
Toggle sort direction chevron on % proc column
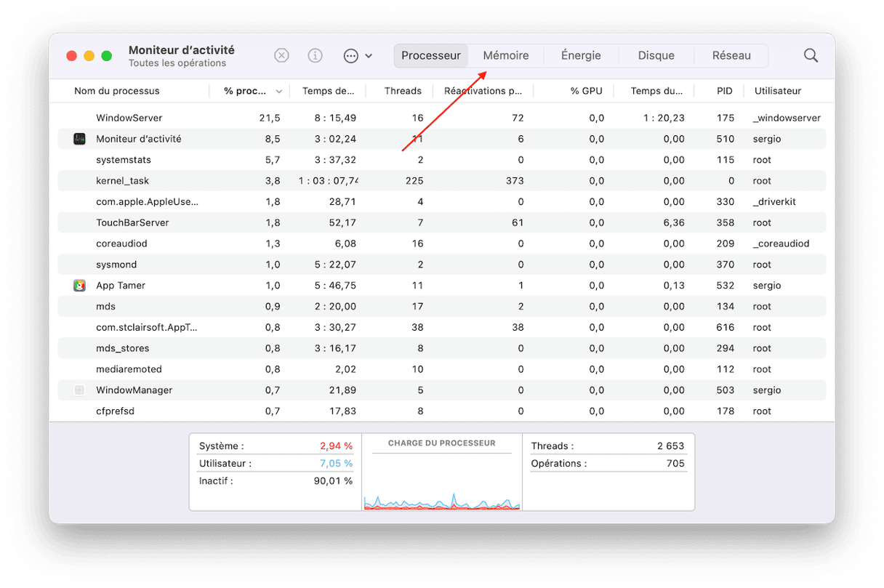tap(279, 92)
